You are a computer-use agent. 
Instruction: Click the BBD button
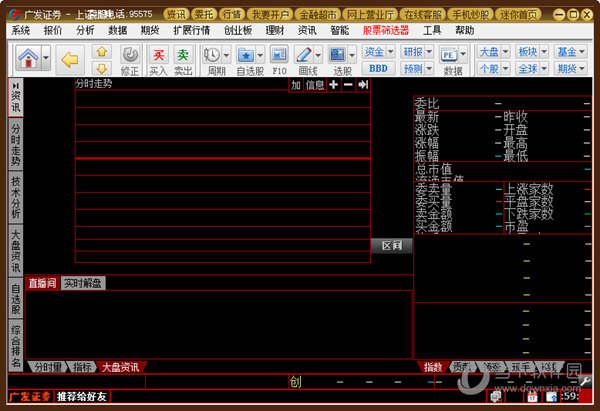[x=378, y=68]
